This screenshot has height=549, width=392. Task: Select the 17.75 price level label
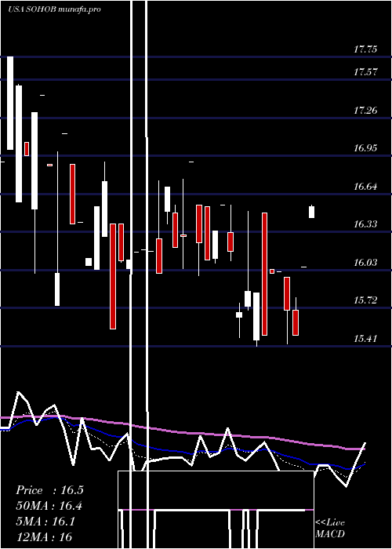click(x=365, y=49)
